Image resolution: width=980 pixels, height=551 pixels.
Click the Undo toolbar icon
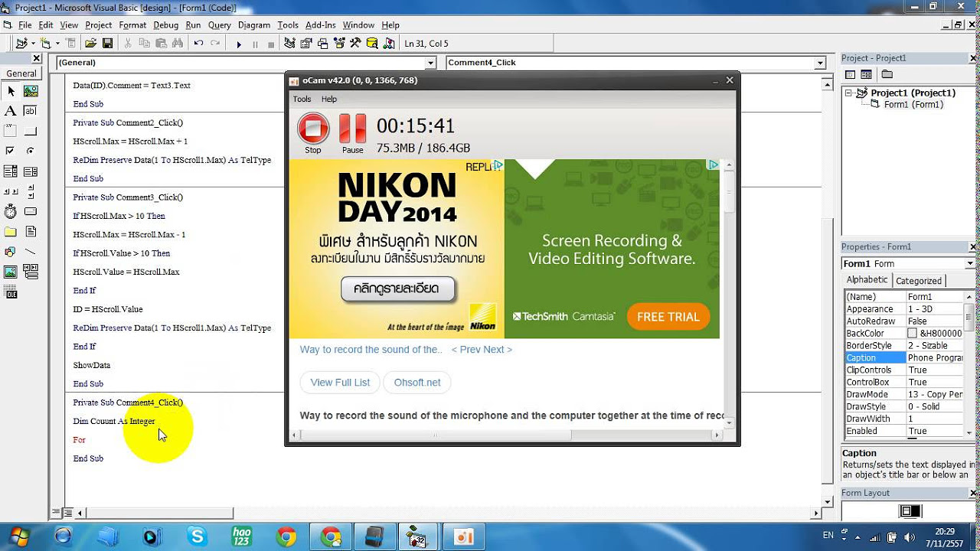199,44
